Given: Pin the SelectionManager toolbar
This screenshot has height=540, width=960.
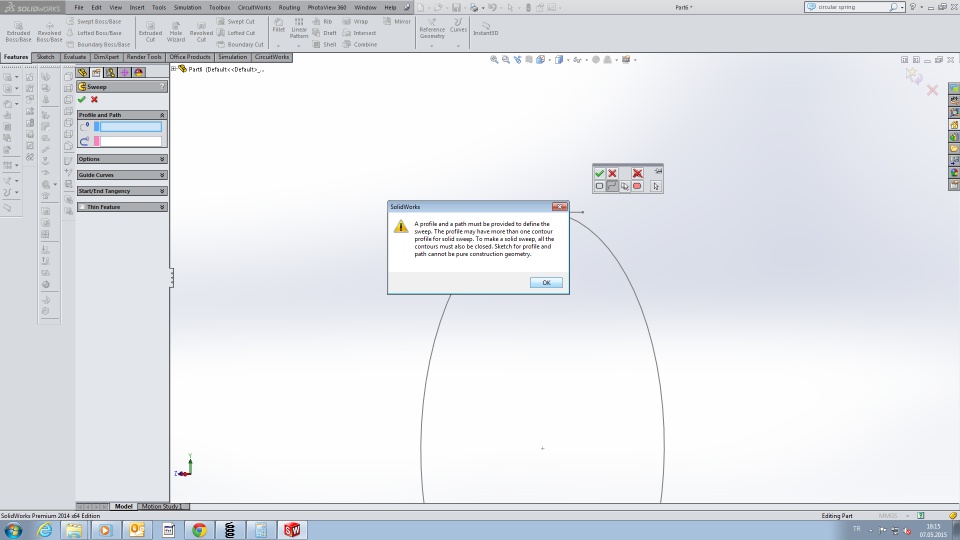Looking at the screenshot, I should [658, 171].
